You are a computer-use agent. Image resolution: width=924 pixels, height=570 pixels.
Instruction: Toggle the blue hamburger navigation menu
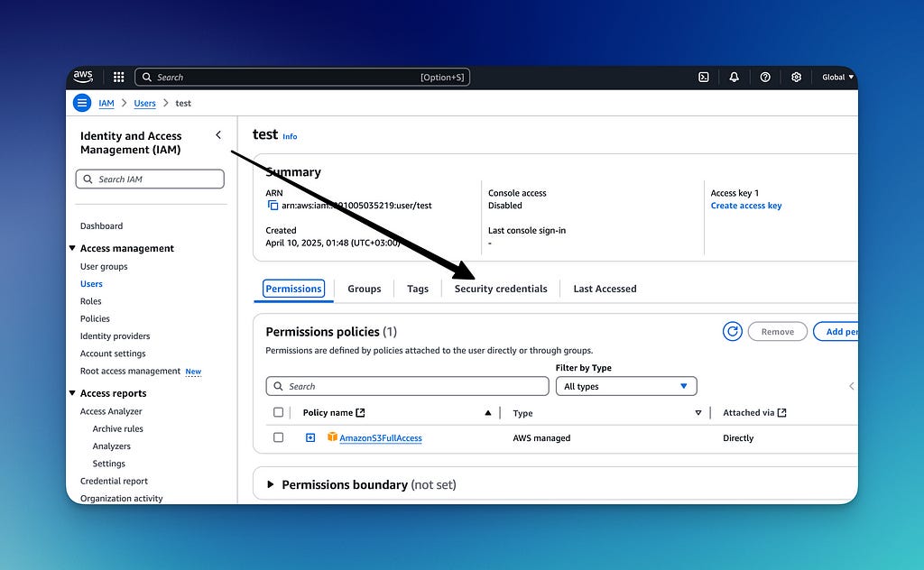[x=82, y=103]
